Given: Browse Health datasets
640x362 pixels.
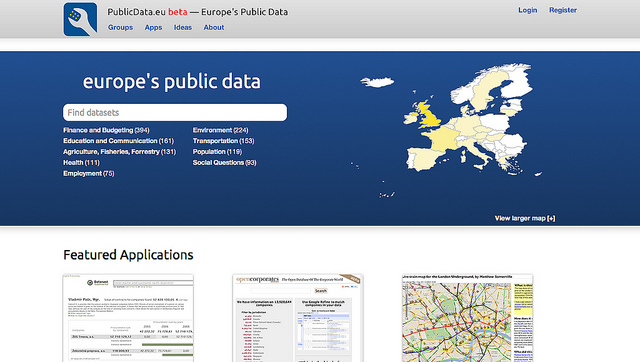Looking at the screenshot, I should [x=81, y=162].
